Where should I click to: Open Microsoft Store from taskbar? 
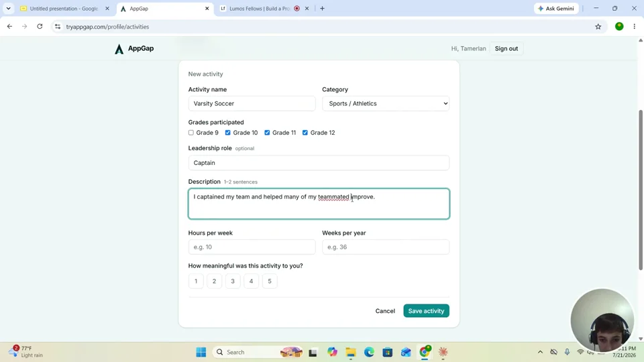point(387,352)
